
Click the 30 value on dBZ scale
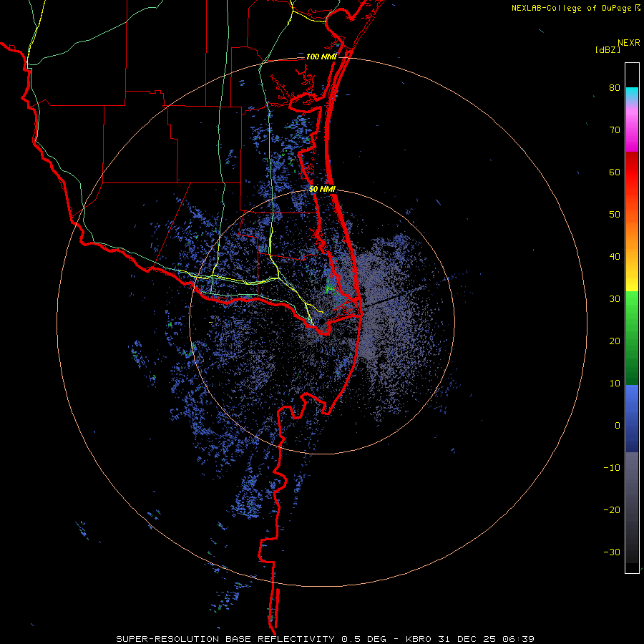tap(615, 299)
